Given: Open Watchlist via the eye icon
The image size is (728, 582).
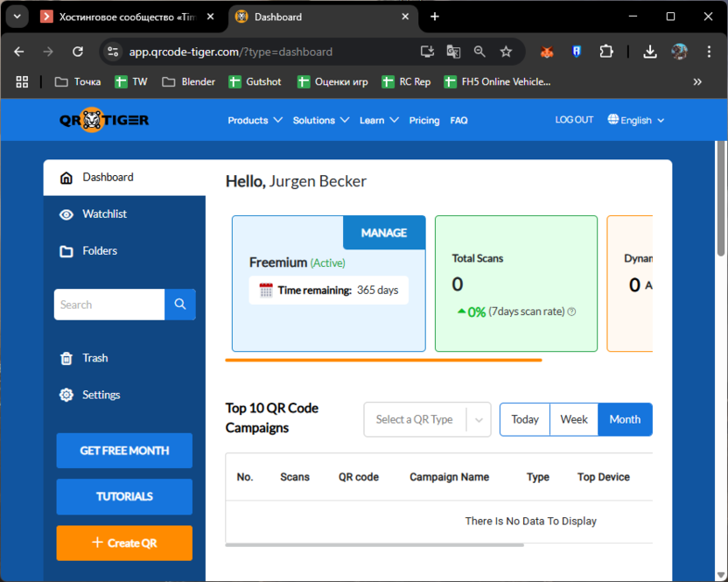Looking at the screenshot, I should [66, 214].
